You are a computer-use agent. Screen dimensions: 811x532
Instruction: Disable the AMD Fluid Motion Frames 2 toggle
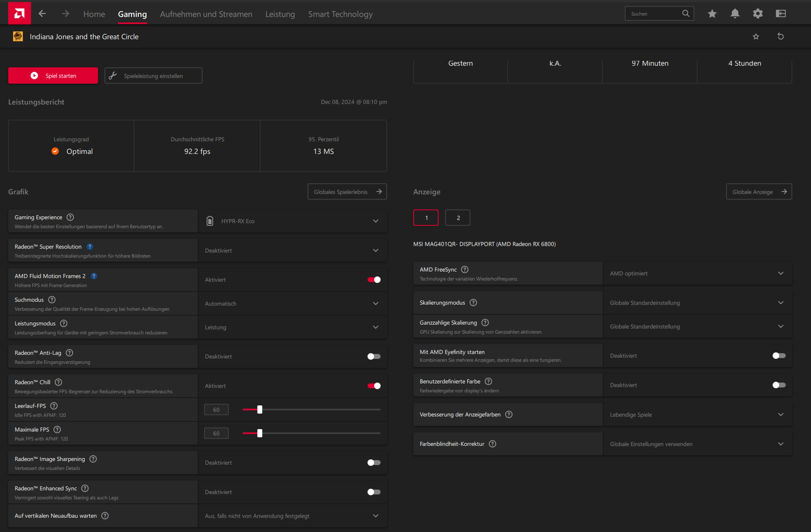coord(373,280)
